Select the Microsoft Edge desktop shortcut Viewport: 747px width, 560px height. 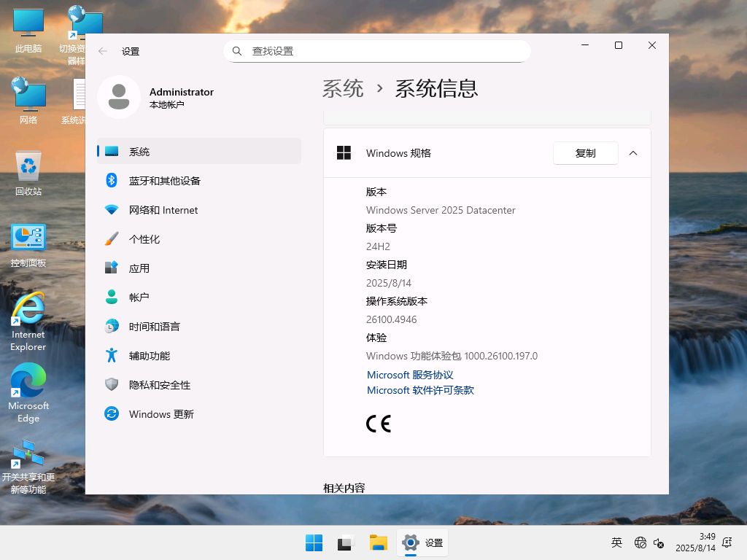pyautogui.click(x=28, y=393)
